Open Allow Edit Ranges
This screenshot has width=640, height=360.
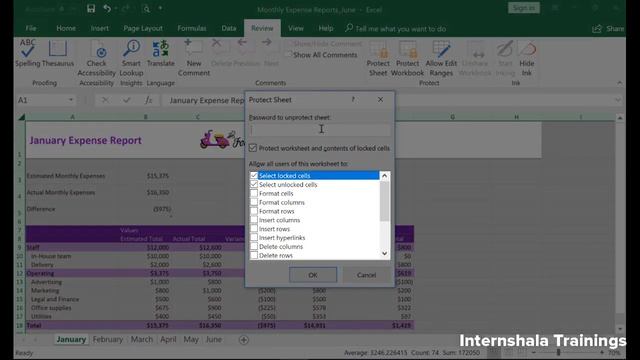(x=441, y=58)
